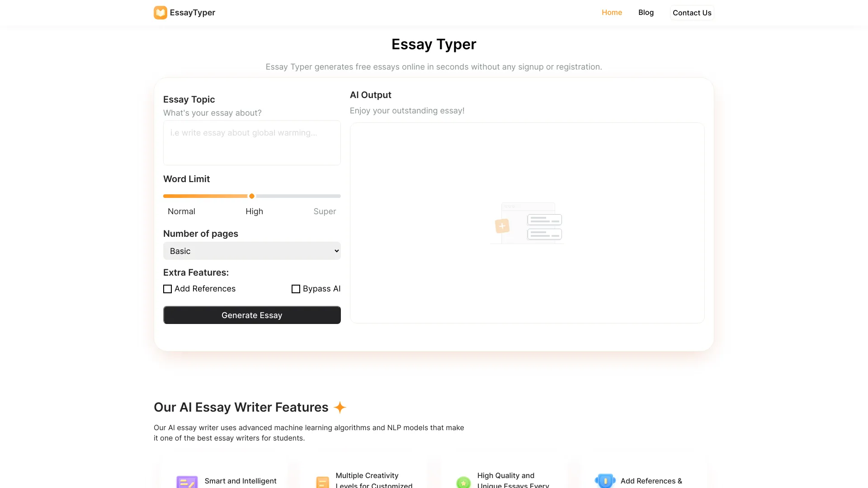Enable the Bypass AI checkbox

[x=295, y=288]
